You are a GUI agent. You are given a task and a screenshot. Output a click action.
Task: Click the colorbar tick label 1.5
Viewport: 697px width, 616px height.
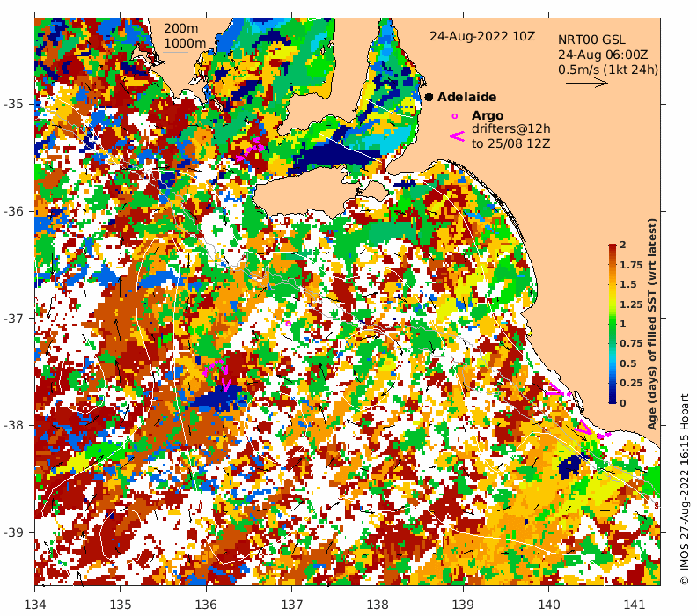tap(628, 284)
